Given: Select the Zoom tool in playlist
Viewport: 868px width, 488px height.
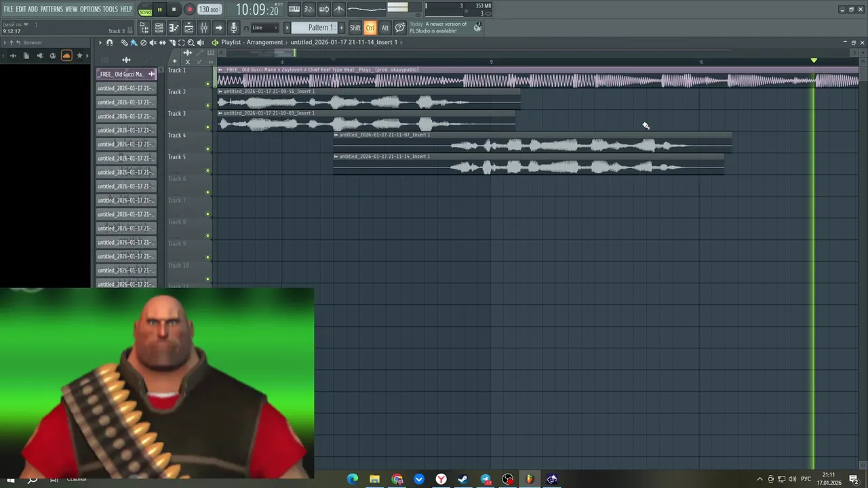Looking at the screenshot, I should pyautogui.click(x=191, y=43).
